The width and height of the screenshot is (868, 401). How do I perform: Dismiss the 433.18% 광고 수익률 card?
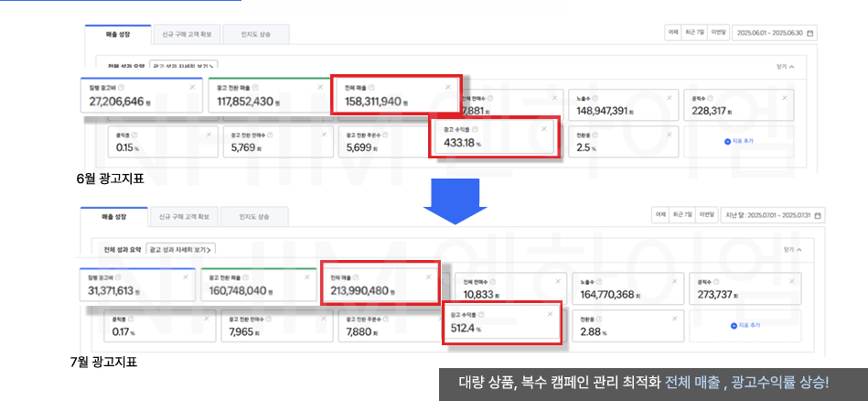click(543, 128)
